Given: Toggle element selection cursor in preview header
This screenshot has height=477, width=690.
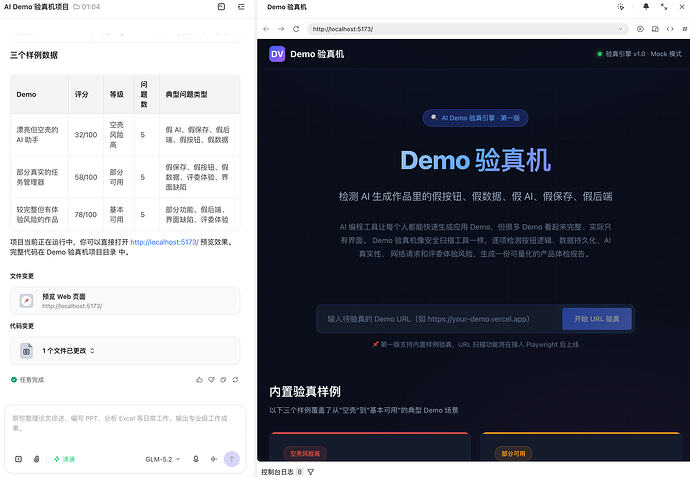Looking at the screenshot, I should click(620, 7).
